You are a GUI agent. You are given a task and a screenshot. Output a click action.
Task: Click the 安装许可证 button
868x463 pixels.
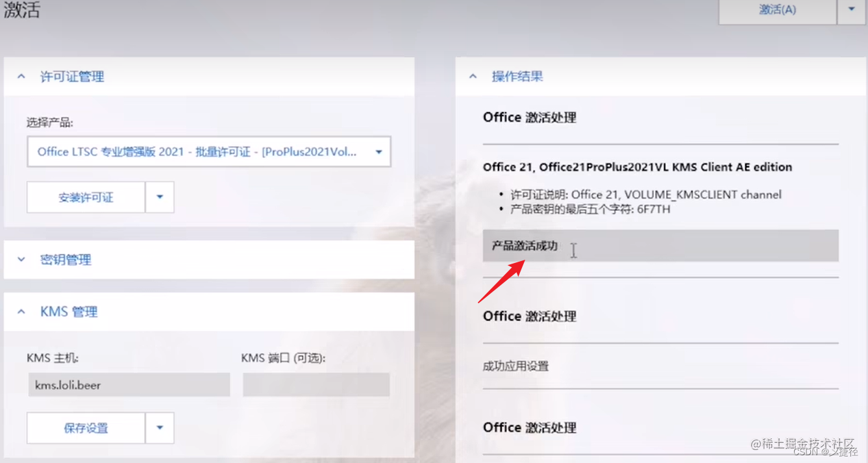(x=86, y=197)
